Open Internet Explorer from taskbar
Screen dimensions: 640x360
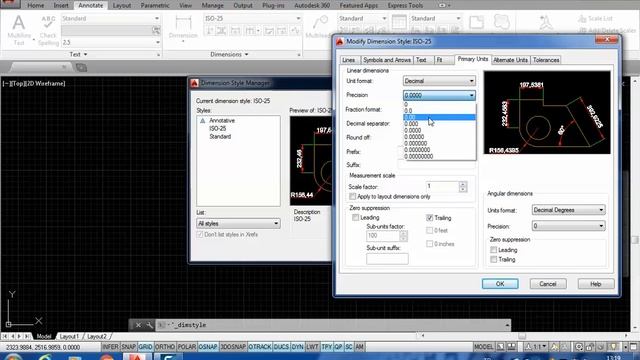(x=46, y=357)
